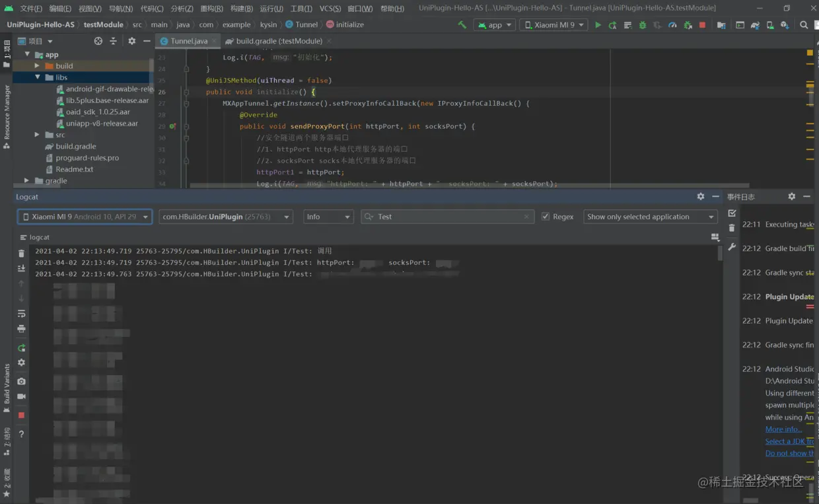Open Show only selected application dropdown
The height and width of the screenshot is (504, 819).
(651, 217)
